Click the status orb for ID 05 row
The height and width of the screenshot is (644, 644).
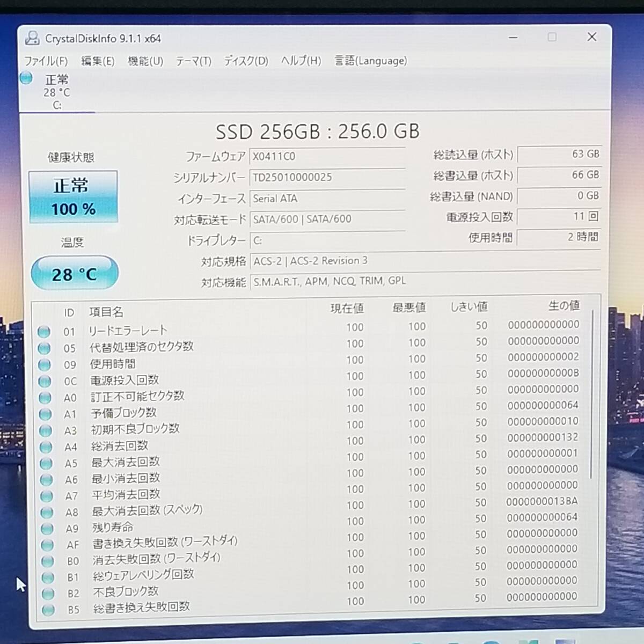[x=44, y=348]
